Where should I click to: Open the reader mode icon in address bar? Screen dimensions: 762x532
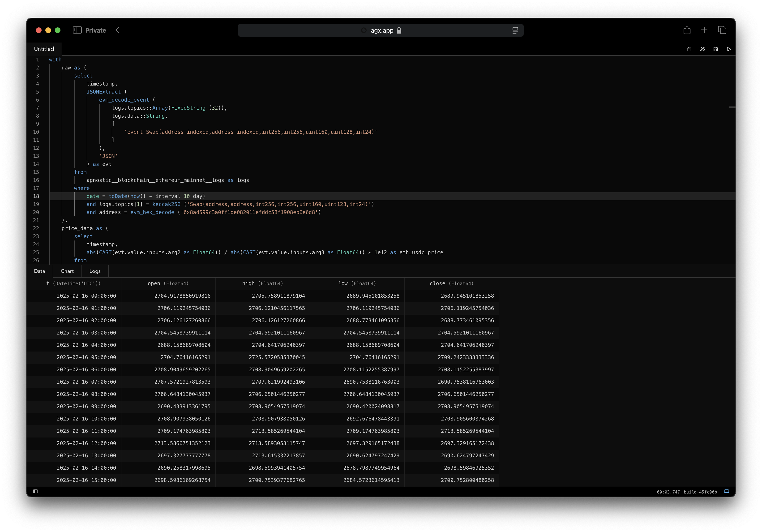tap(515, 30)
